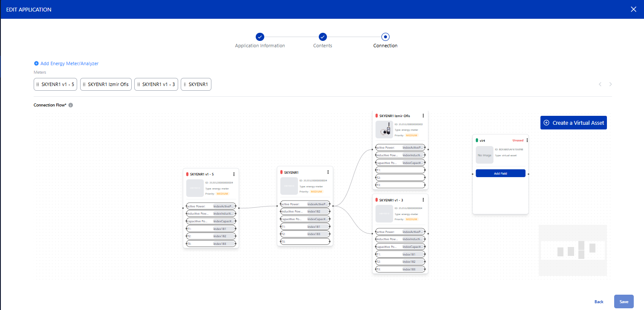Grab drag handle of SKYENR1 Izmir Ofis chip
Viewport: 644px width, 310px height.
pos(84,84)
